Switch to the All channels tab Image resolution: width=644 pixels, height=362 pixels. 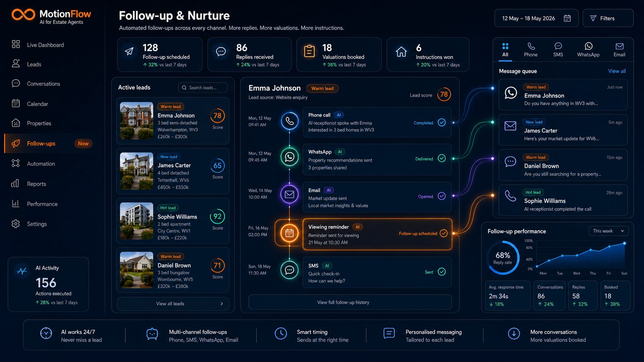[x=505, y=50]
